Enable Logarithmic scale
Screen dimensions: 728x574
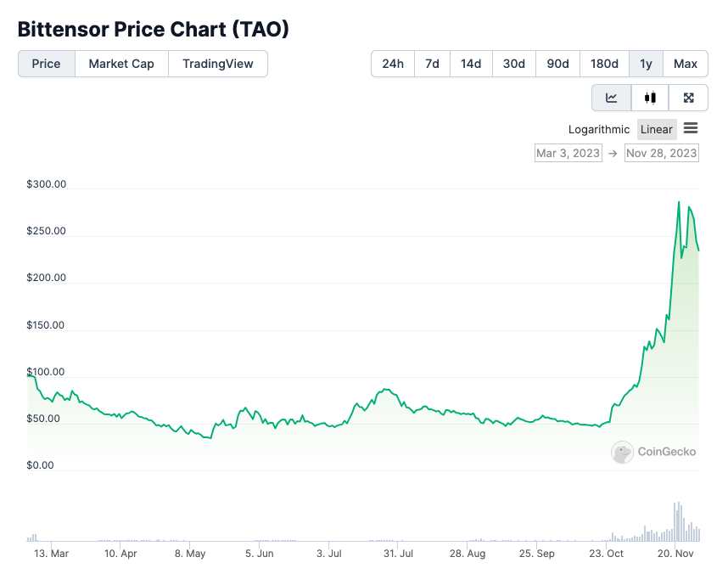pyautogui.click(x=600, y=129)
